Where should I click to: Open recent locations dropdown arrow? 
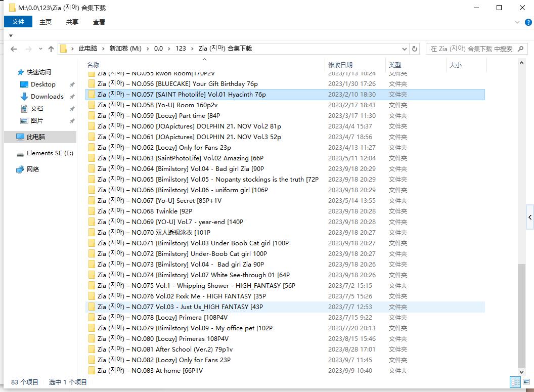click(40, 49)
